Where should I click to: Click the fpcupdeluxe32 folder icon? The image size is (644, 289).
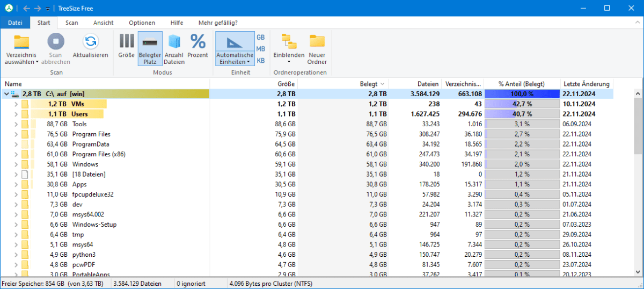[x=25, y=194]
